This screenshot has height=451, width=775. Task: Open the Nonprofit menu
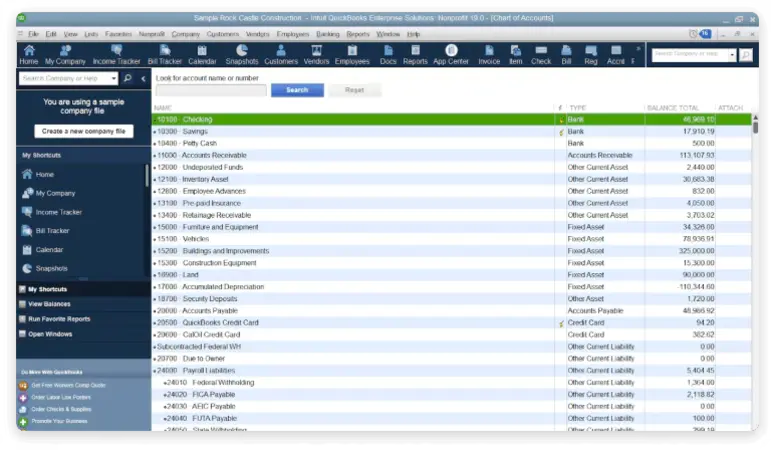[151, 34]
